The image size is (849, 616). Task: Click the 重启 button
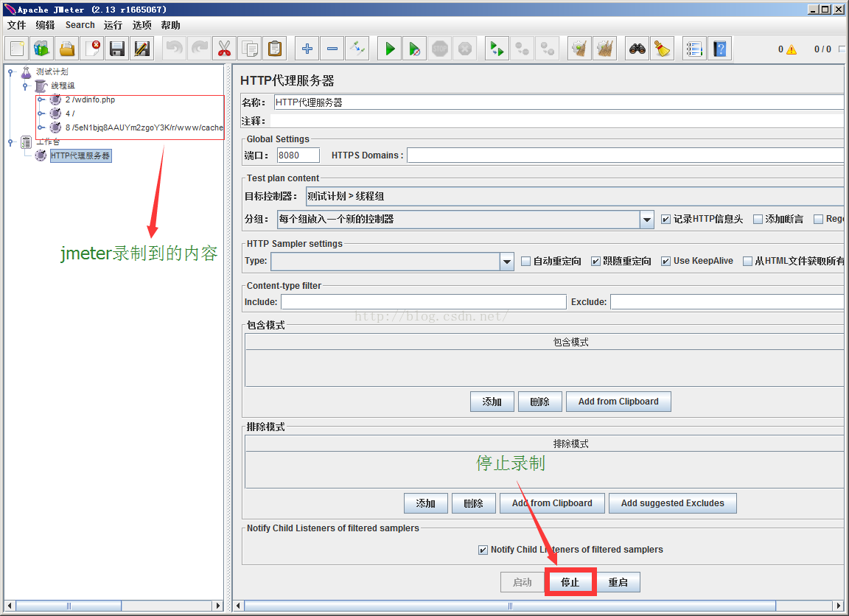click(618, 582)
